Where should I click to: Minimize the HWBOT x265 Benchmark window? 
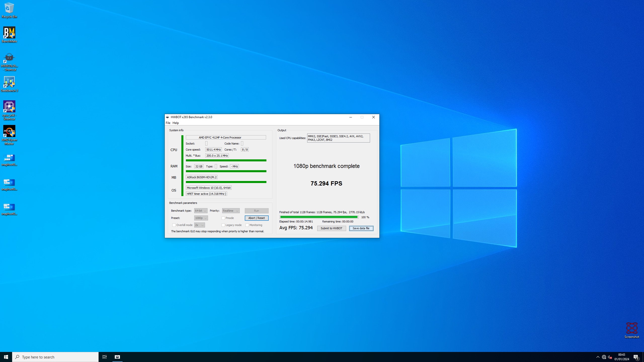[351, 117]
